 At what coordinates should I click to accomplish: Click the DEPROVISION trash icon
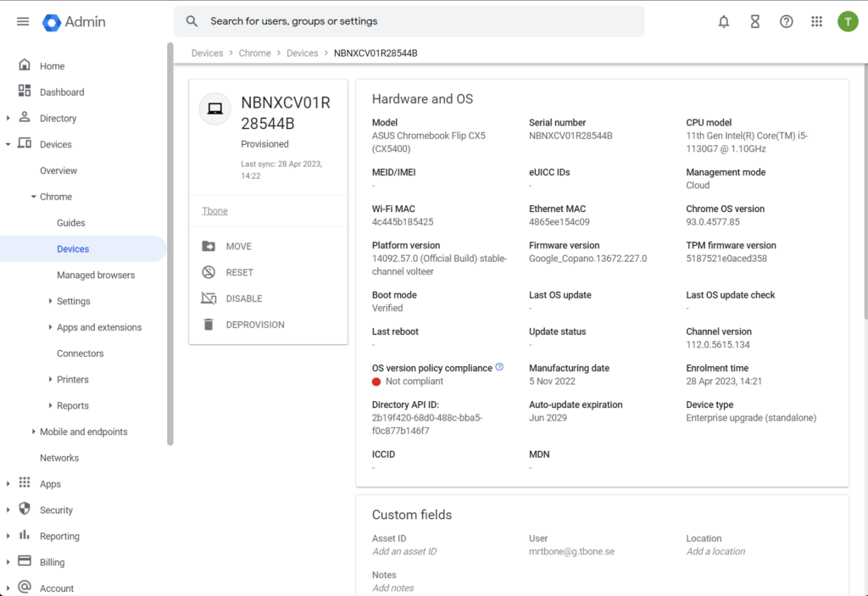[209, 325]
